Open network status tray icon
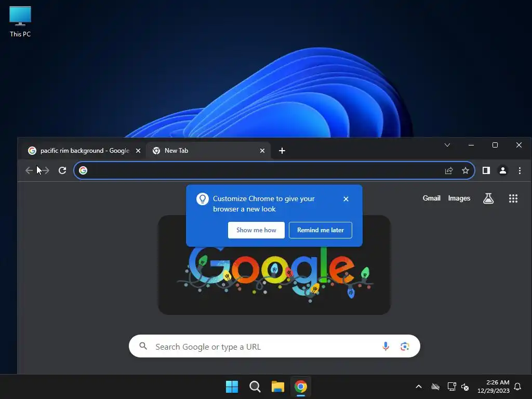This screenshot has height=399, width=532. point(451,387)
